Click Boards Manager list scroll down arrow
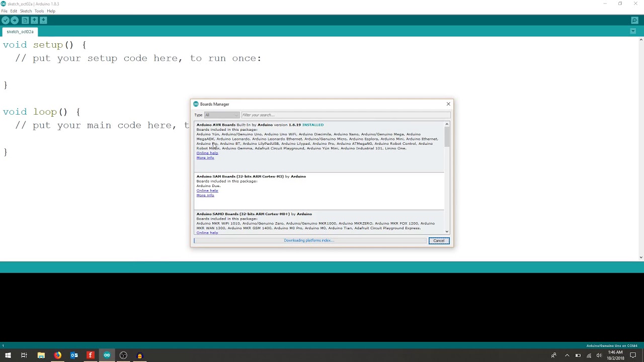This screenshot has width=644, height=362. (447, 232)
